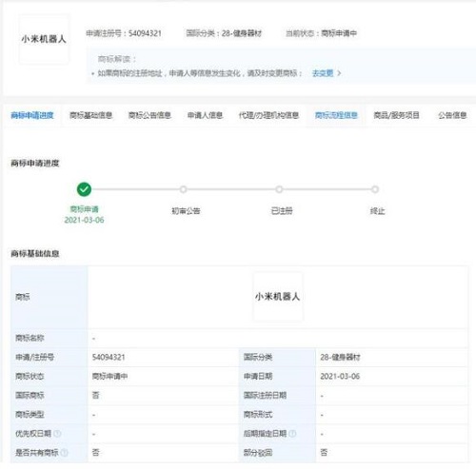Click the 初审公告 step label
The width and height of the screenshot is (476, 469).
(186, 211)
